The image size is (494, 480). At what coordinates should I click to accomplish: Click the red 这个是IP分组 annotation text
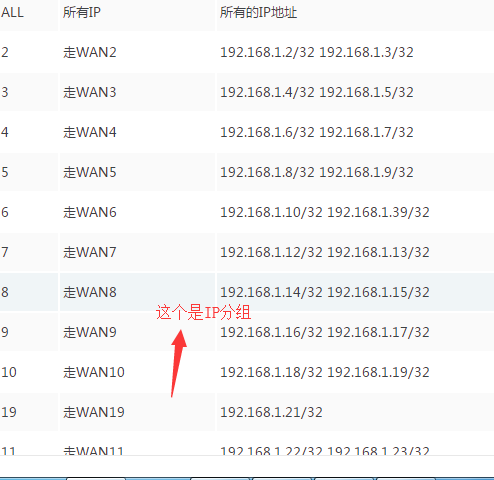point(203,313)
